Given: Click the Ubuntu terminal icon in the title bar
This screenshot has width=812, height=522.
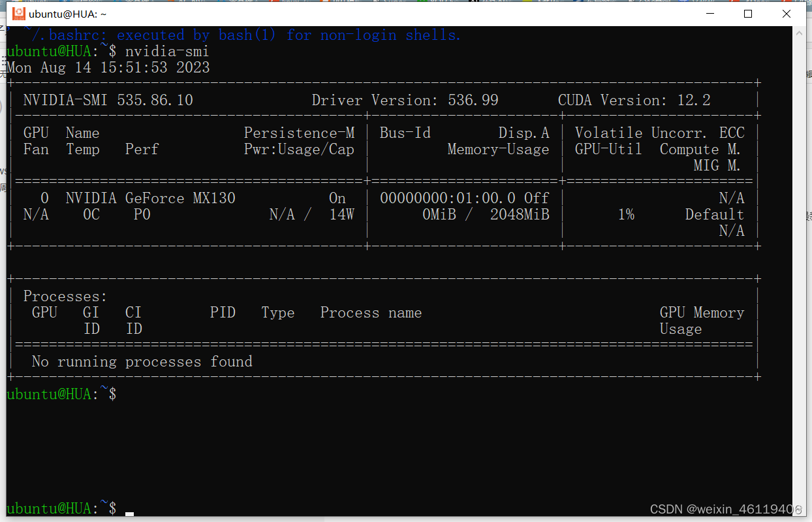Looking at the screenshot, I should click(x=18, y=13).
